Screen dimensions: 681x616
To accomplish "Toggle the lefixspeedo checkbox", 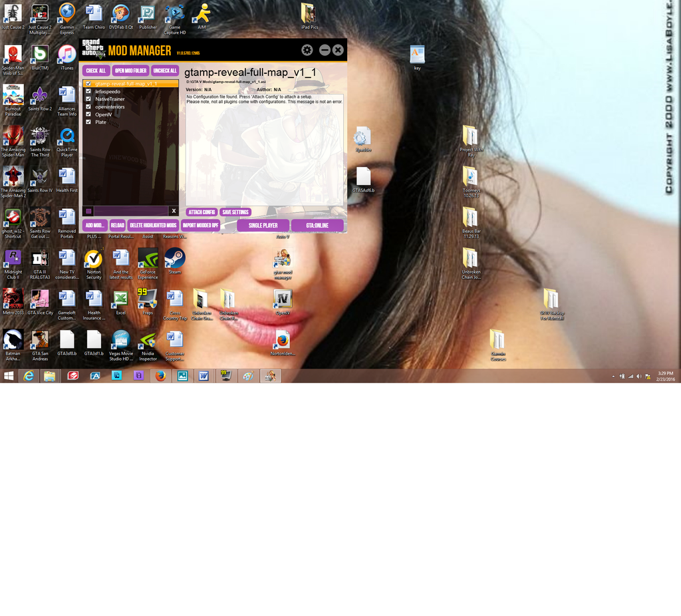I will tap(89, 90).
